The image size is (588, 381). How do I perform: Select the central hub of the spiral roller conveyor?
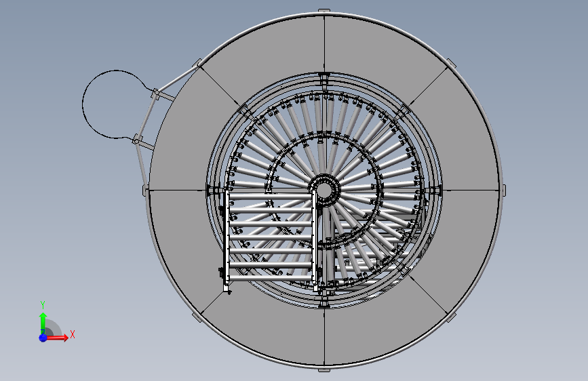(324, 190)
